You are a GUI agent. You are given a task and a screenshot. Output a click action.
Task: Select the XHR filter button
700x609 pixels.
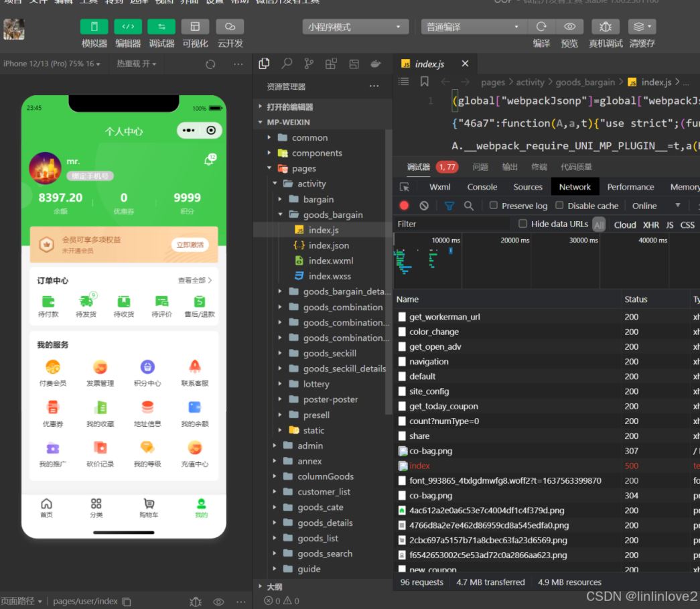click(x=650, y=224)
